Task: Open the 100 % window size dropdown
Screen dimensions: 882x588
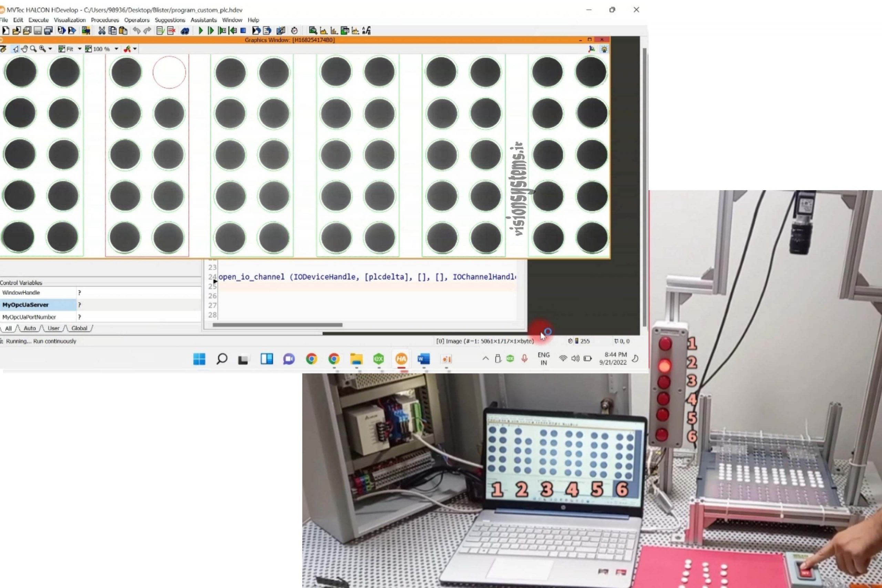Action: (116, 49)
